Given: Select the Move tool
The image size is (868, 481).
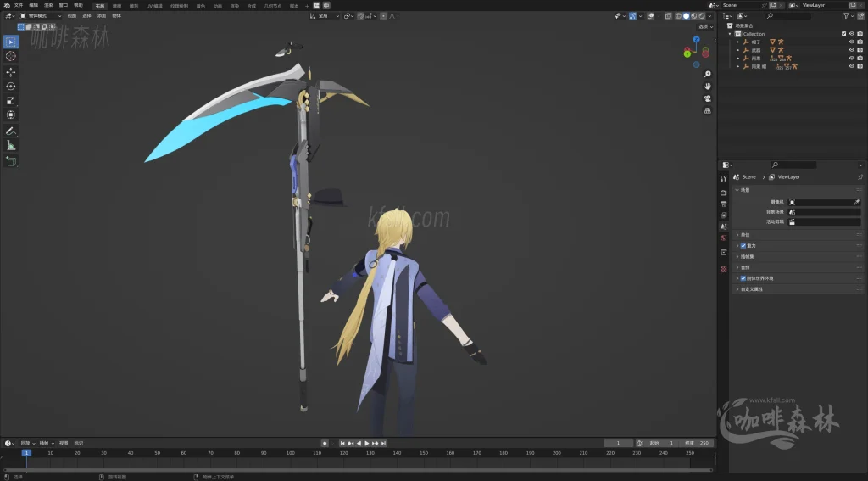Looking at the screenshot, I should tap(10, 72).
